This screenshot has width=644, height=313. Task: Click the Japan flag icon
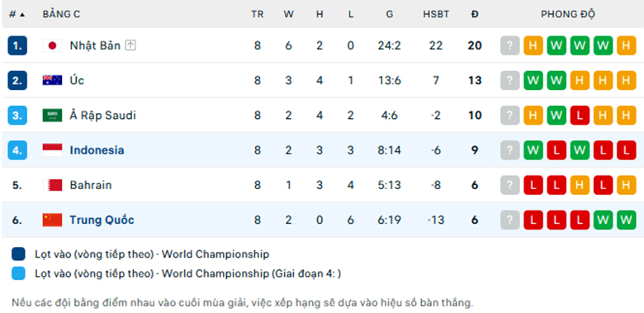pyautogui.click(x=52, y=45)
